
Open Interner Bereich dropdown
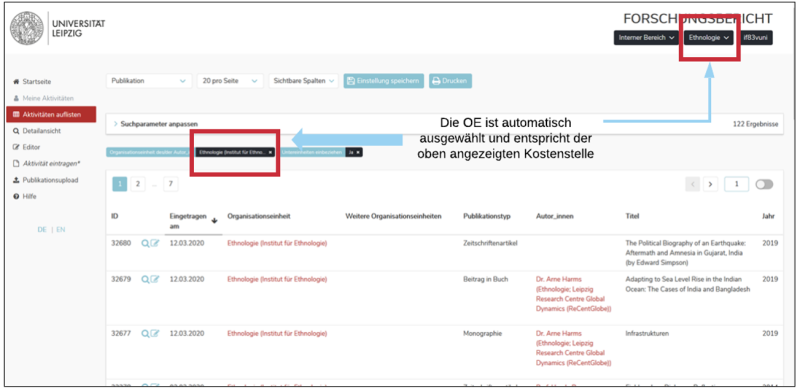coord(646,38)
